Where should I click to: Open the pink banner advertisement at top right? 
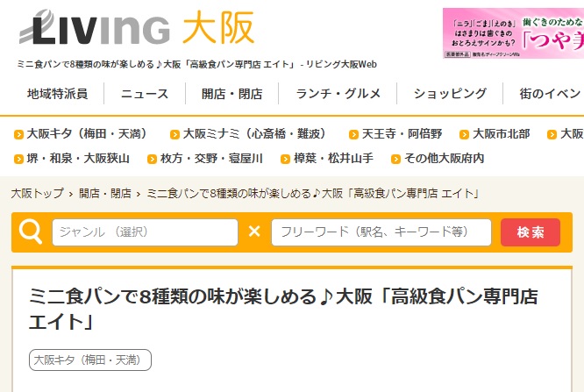click(x=513, y=32)
